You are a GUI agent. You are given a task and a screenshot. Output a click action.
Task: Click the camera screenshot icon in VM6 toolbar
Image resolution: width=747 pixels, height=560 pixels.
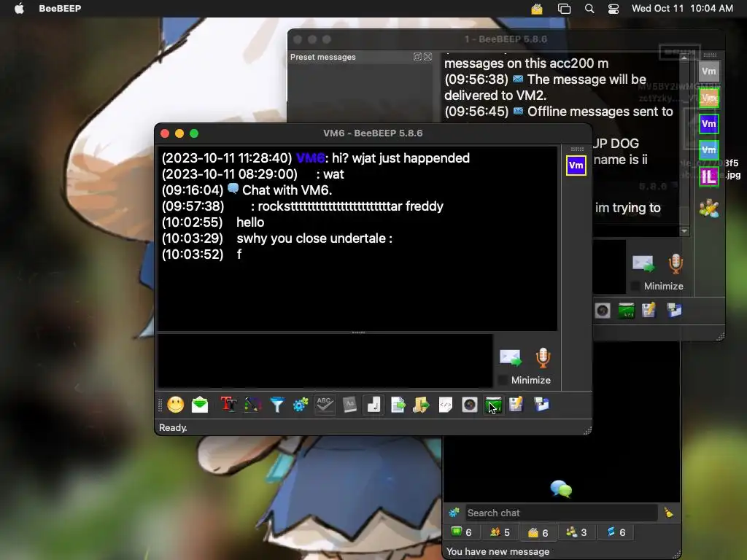[x=469, y=405]
